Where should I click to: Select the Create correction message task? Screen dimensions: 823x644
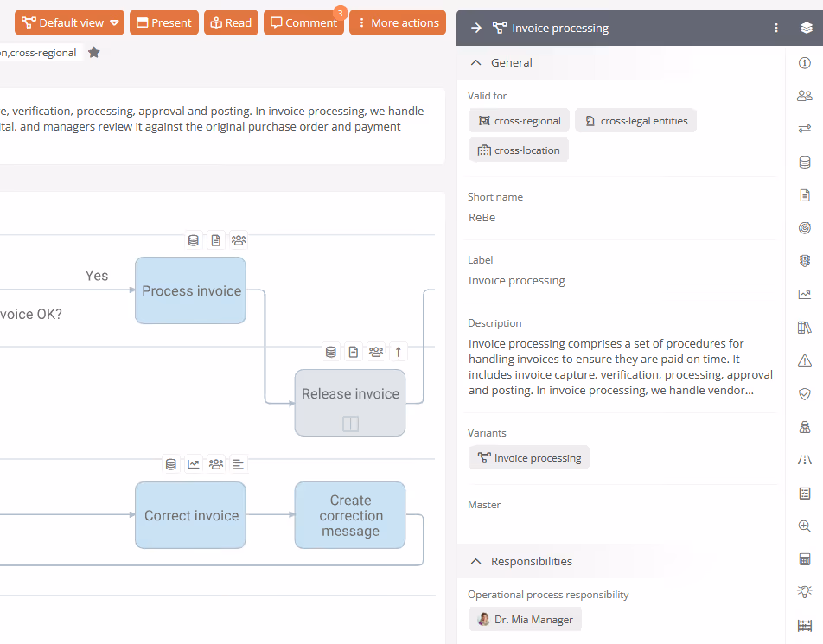coord(350,515)
